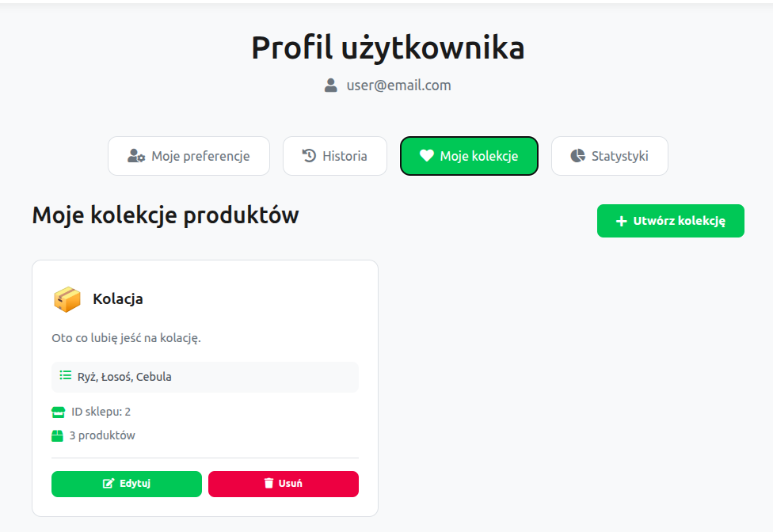Click the list icon beside Ryż, Łosoś, Cebula
Viewport: 773px width, 532px height.
tap(65, 376)
